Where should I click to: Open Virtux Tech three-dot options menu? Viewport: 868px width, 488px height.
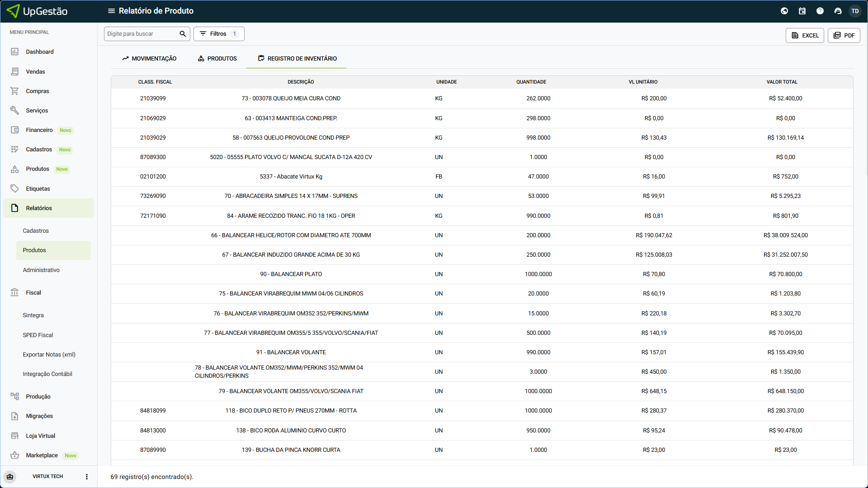[x=87, y=477]
